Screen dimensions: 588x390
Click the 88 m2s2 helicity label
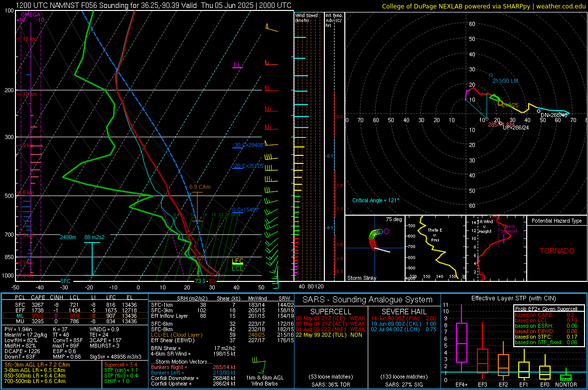coord(95,238)
